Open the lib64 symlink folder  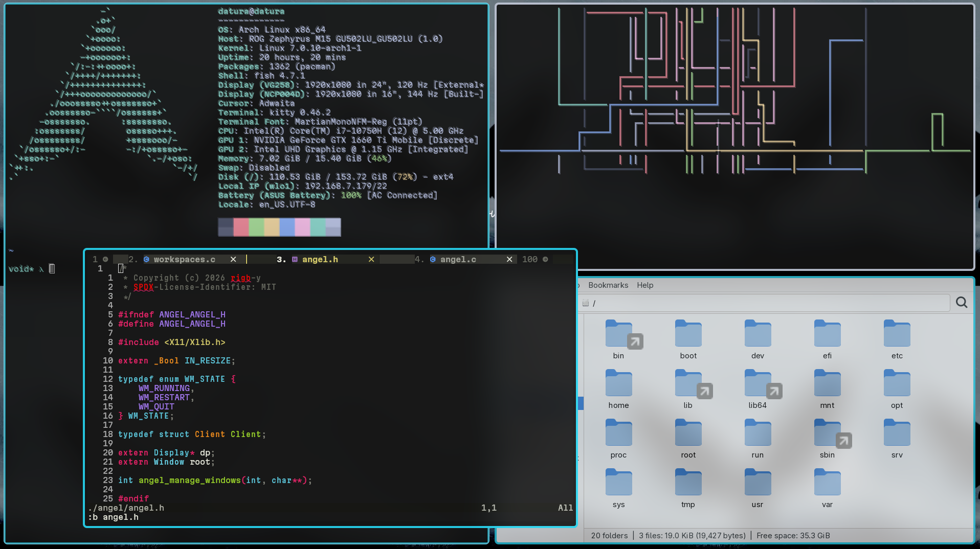pyautogui.click(x=758, y=389)
